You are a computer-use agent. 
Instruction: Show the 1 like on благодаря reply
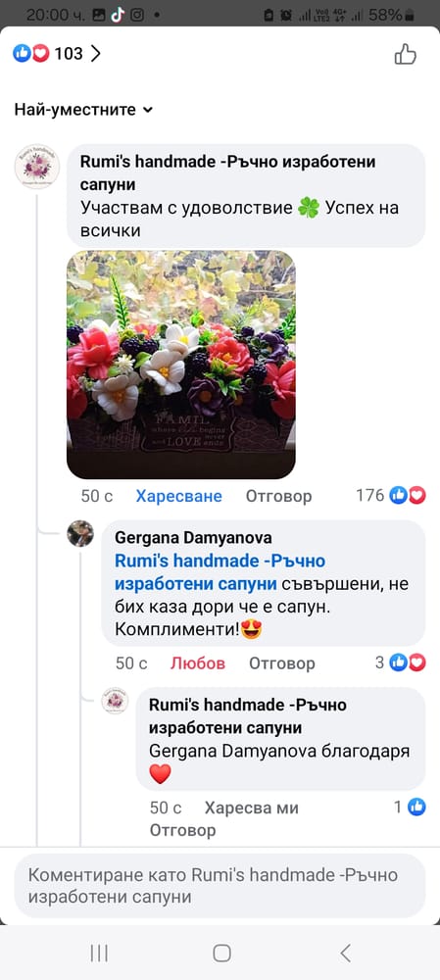(410, 807)
